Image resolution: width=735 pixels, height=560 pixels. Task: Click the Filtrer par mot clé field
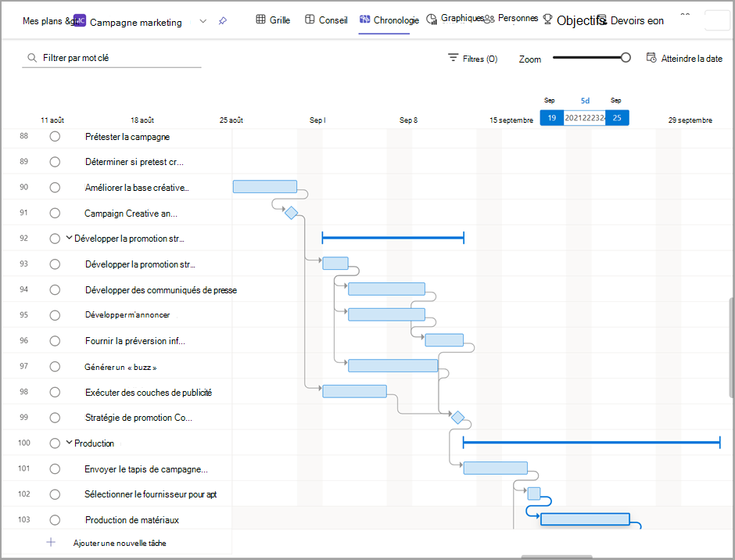(112, 58)
